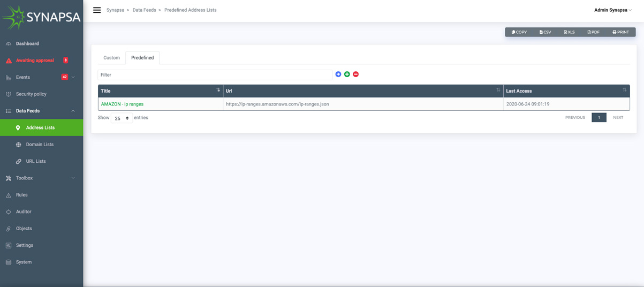The height and width of the screenshot is (287, 644).
Task: Export table as CSV
Action: pyautogui.click(x=545, y=32)
